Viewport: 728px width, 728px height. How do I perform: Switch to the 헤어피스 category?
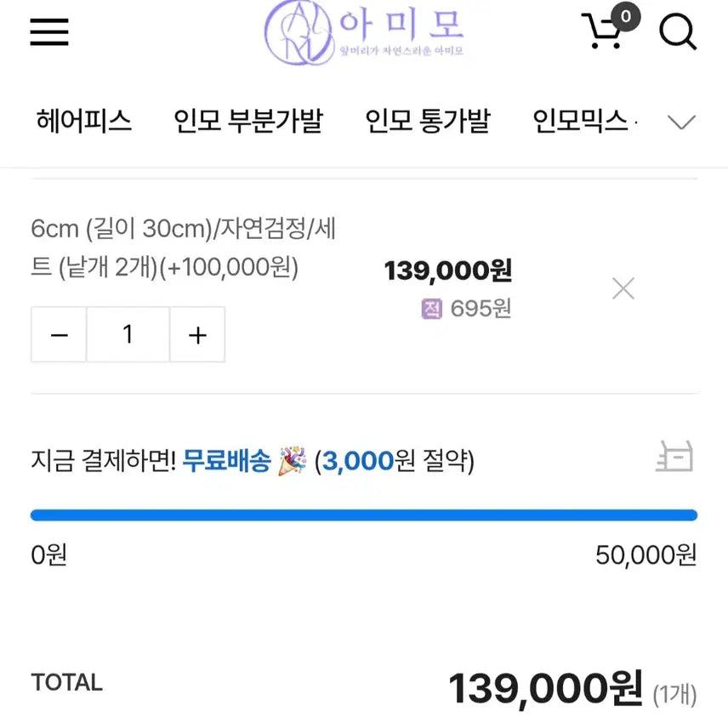pos(84,122)
